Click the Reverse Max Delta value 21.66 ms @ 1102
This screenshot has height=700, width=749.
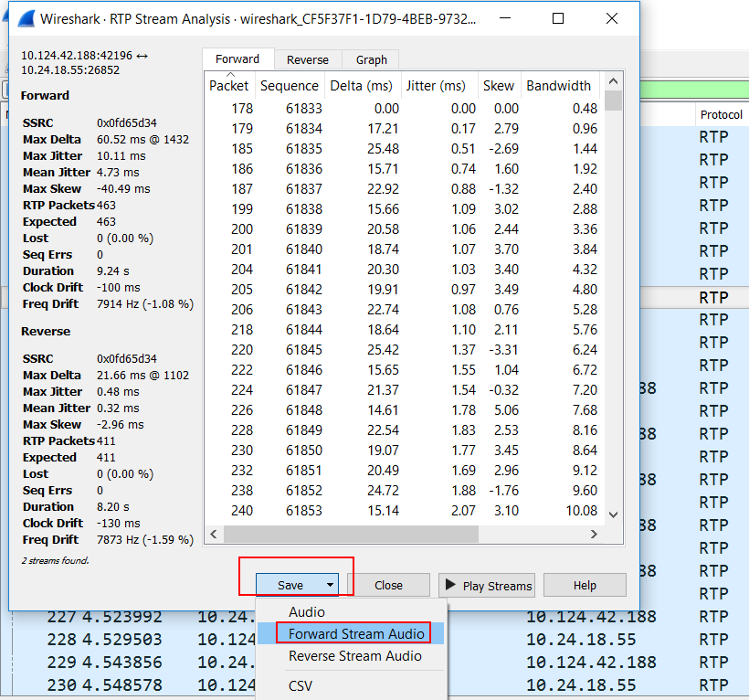[142, 375]
